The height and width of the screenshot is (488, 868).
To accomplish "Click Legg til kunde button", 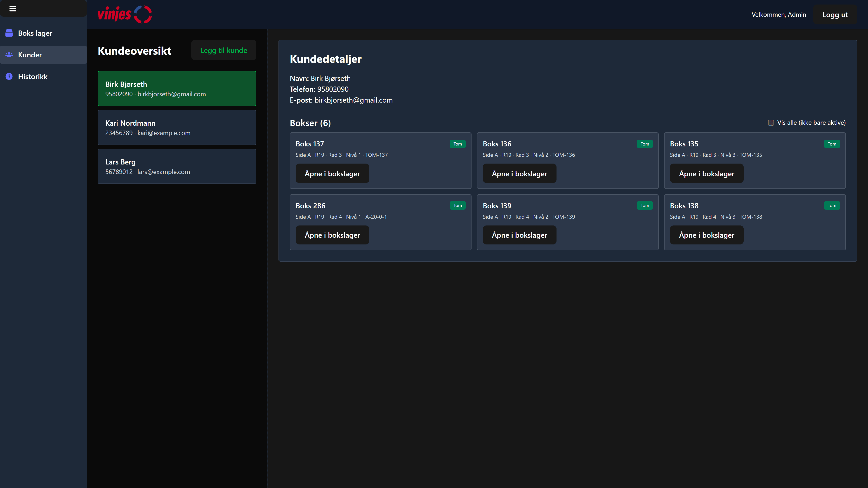I will point(223,50).
